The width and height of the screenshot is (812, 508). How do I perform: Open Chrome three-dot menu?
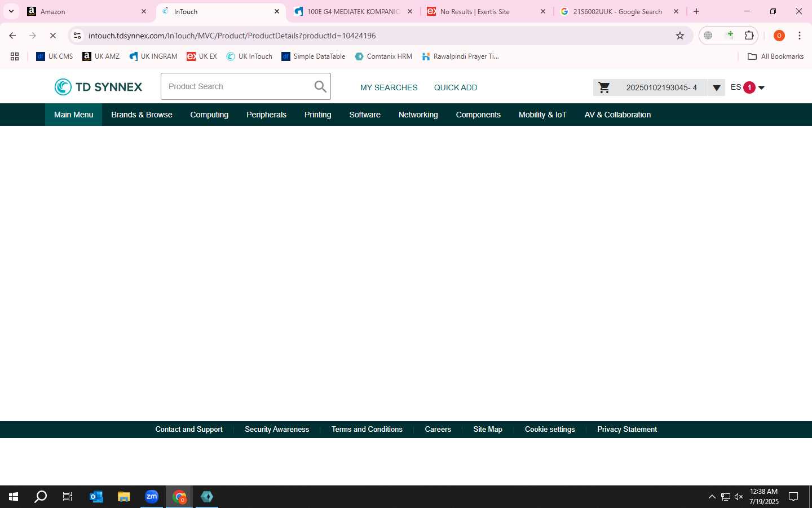[800, 36]
